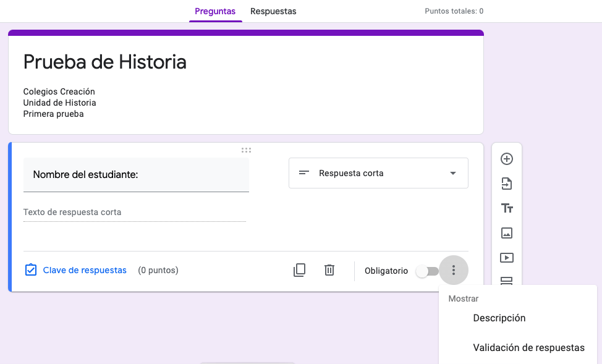This screenshot has height=364, width=602.
Task: Add a new question with plus icon
Action: point(507,159)
